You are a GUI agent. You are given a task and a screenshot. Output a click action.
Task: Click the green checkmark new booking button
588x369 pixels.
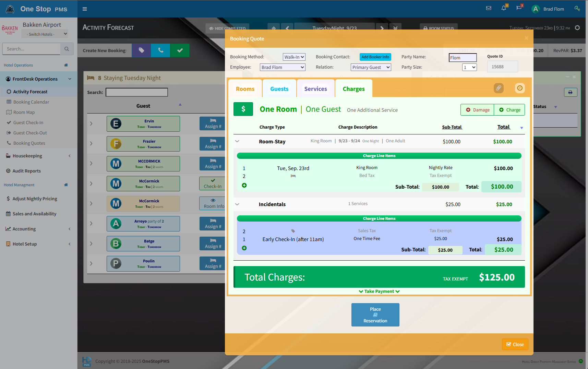point(180,50)
